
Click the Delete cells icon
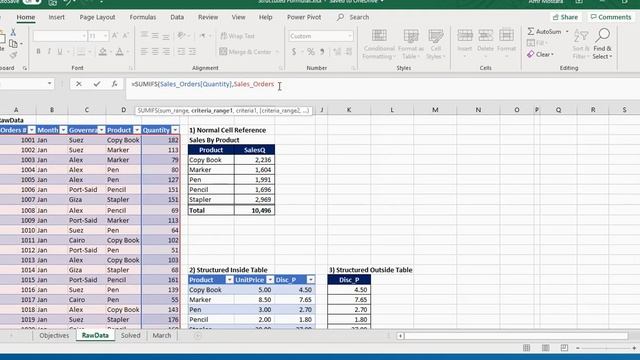point(485,36)
